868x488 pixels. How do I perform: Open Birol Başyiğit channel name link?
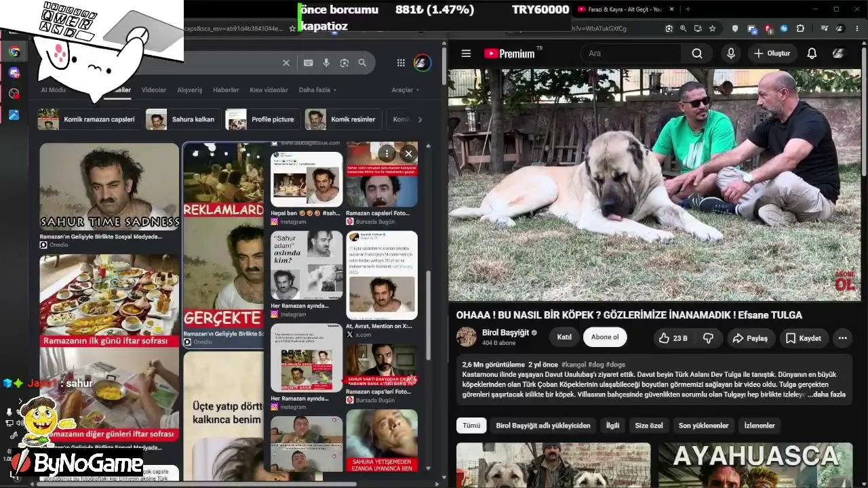click(x=505, y=333)
